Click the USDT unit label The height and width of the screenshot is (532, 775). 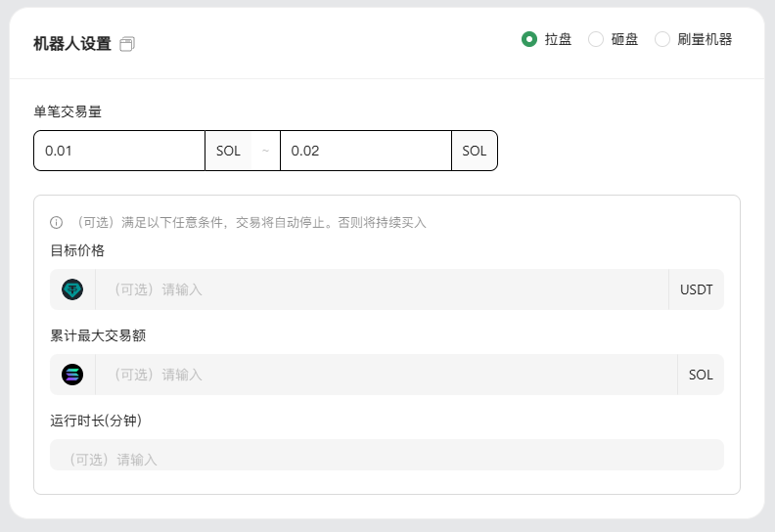(x=697, y=289)
